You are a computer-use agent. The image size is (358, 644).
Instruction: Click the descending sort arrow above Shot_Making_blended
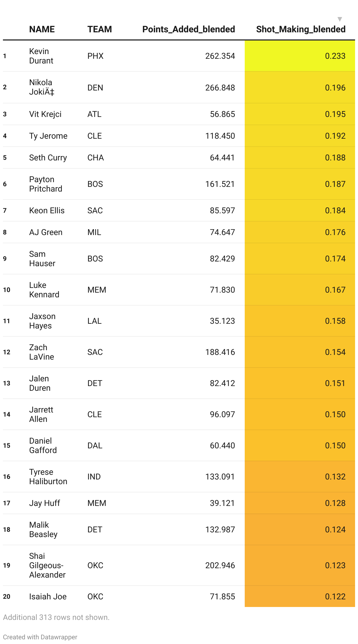coord(340,19)
